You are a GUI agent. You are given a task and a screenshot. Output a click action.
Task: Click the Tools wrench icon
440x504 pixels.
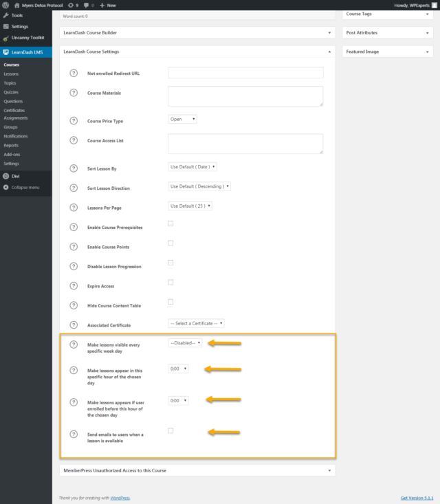(x=5, y=15)
